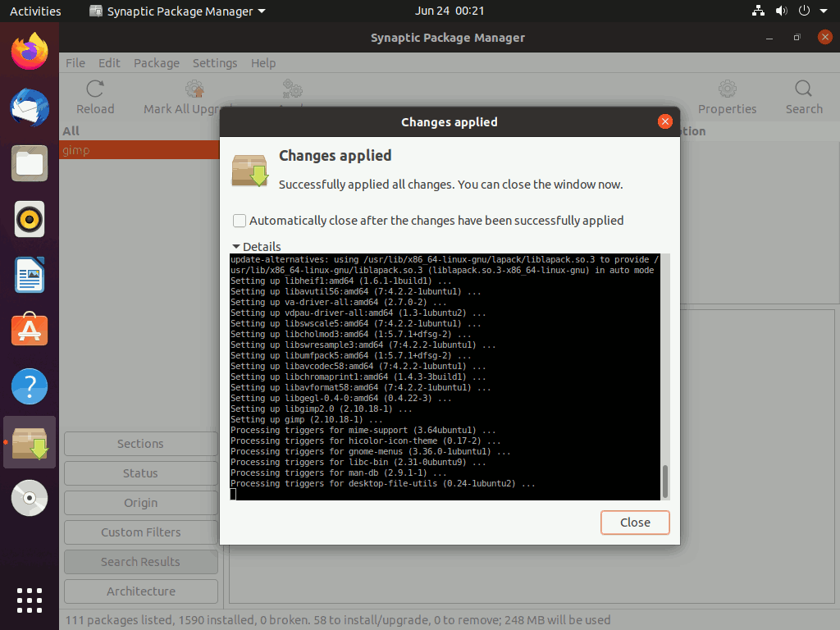The image size is (840, 630).
Task: Open the Help icon in dock
Action: pos(30,386)
